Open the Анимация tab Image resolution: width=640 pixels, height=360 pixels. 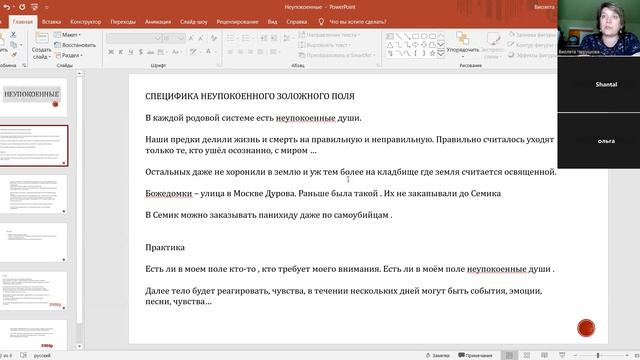(158, 22)
